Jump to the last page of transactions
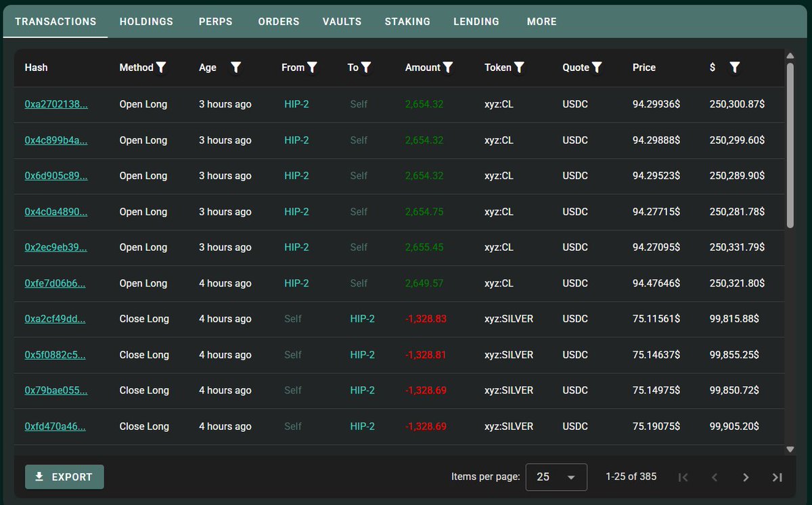The height and width of the screenshot is (505, 812). [x=777, y=477]
